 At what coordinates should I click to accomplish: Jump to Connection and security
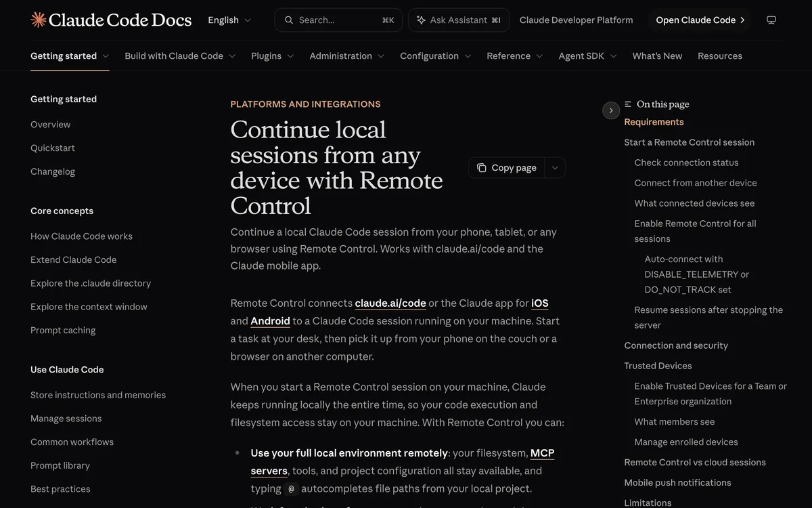676,345
